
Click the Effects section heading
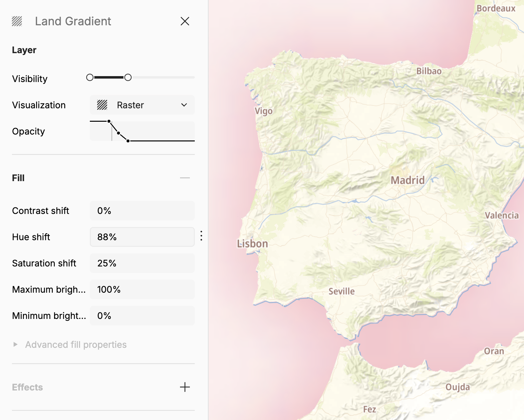point(28,387)
